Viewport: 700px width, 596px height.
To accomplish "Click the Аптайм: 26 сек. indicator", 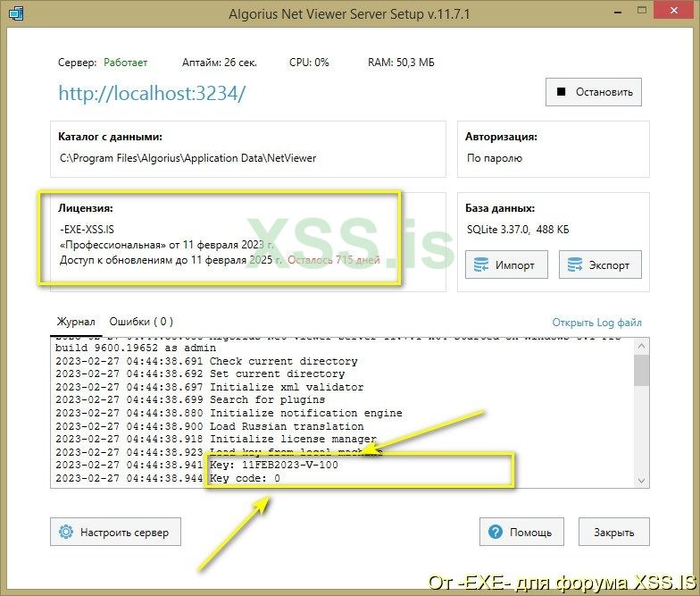I will pos(220,63).
